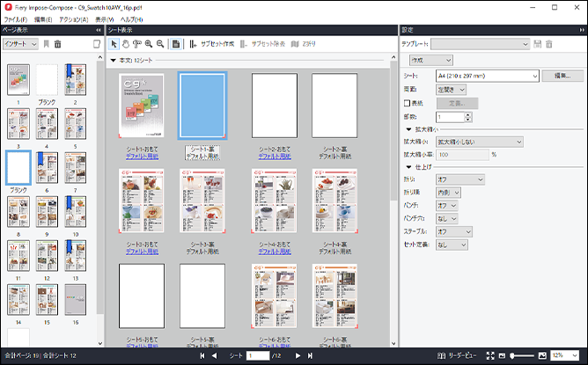Open the 両面 duplex dropdown

pos(451,89)
